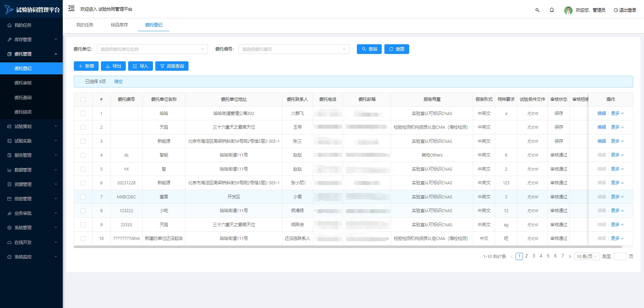Click the wrench icon beside 库存管理
The width and height of the screenshot is (644, 308).
click(x=9, y=40)
